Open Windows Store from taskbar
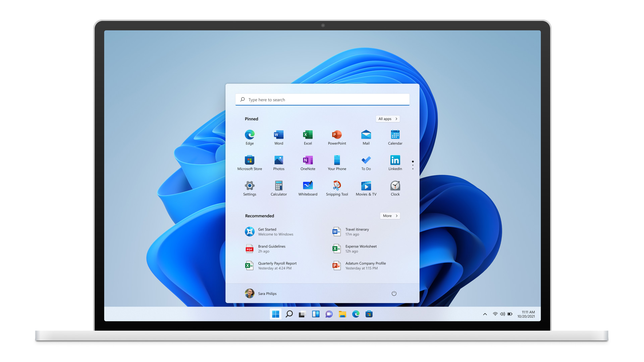 pos(369,314)
